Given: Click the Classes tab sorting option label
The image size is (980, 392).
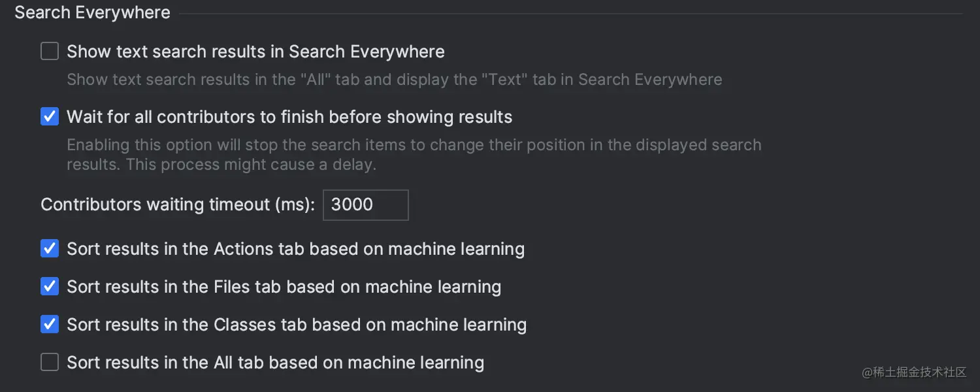Looking at the screenshot, I should coord(297,324).
